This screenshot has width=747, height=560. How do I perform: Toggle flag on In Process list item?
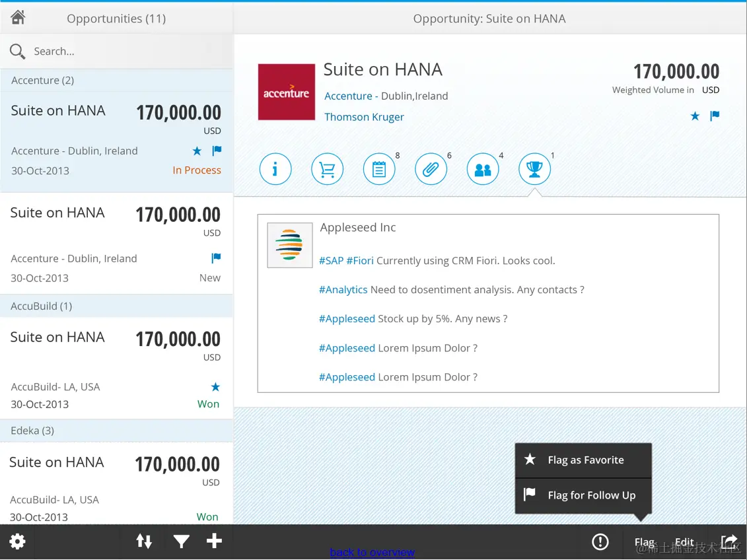click(217, 151)
